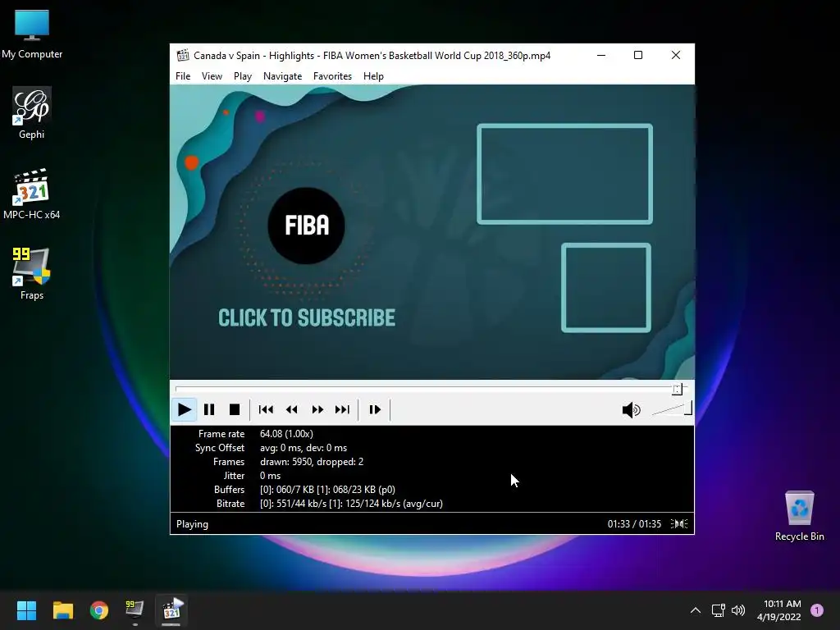Select the MPC-HC x64 desktop shortcut
The image size is (840, 630).
[32, 194]
